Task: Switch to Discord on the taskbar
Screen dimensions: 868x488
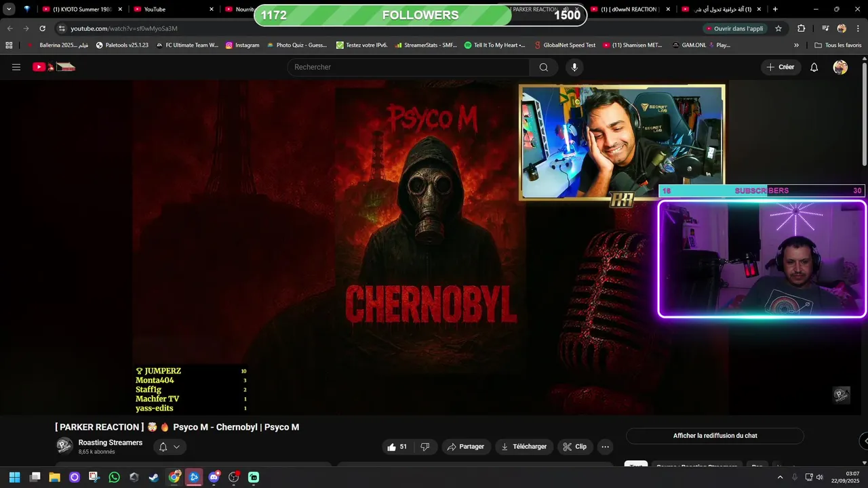Action: coord(214,477)
